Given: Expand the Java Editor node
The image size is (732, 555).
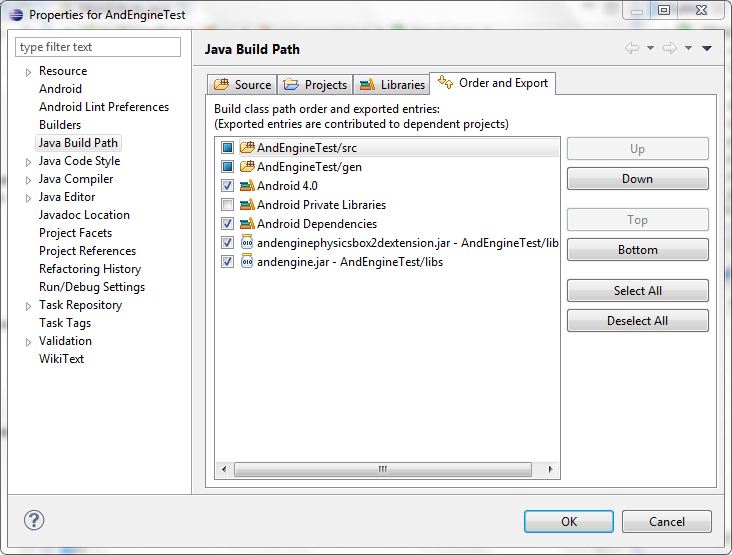Looking at the screenshot, I should click(x=28, y=198).
